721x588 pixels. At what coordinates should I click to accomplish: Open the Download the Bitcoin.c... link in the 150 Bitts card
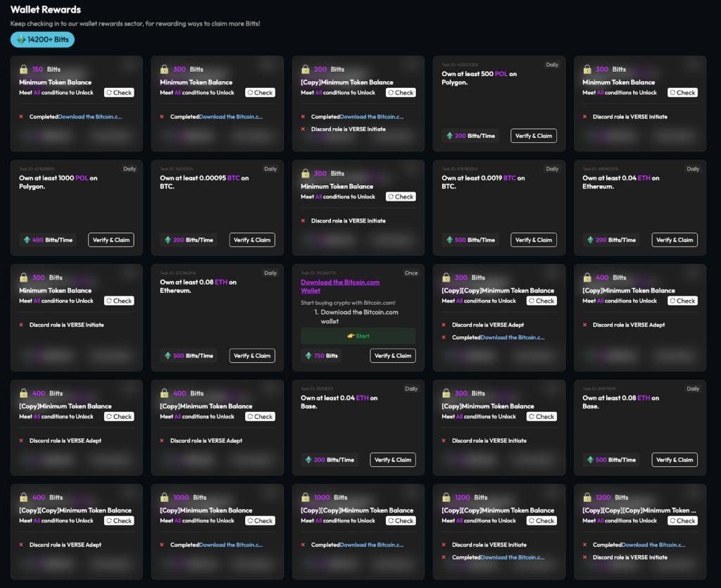click(90, 117)
